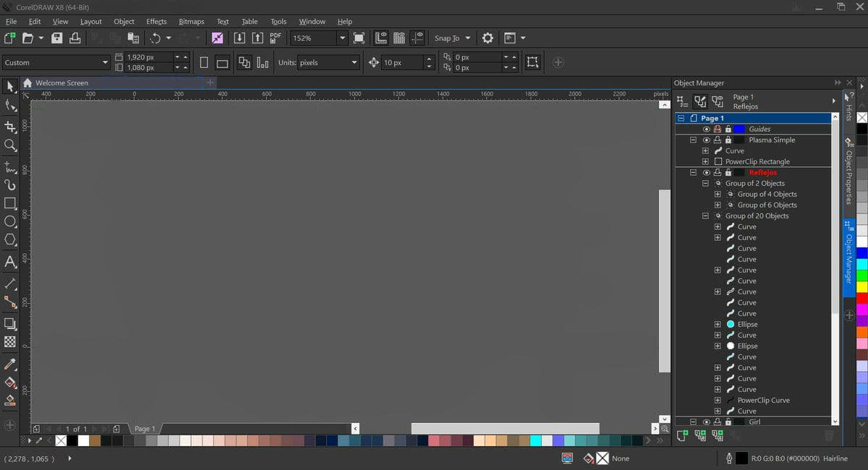The width and height of the screenshot is (868, 470).
Task: Select the Shape tool in toolbox
Action: point(10,106)
